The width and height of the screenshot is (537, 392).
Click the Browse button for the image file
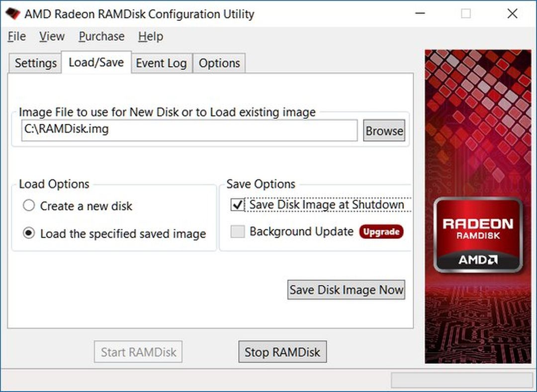coord(384,131)
